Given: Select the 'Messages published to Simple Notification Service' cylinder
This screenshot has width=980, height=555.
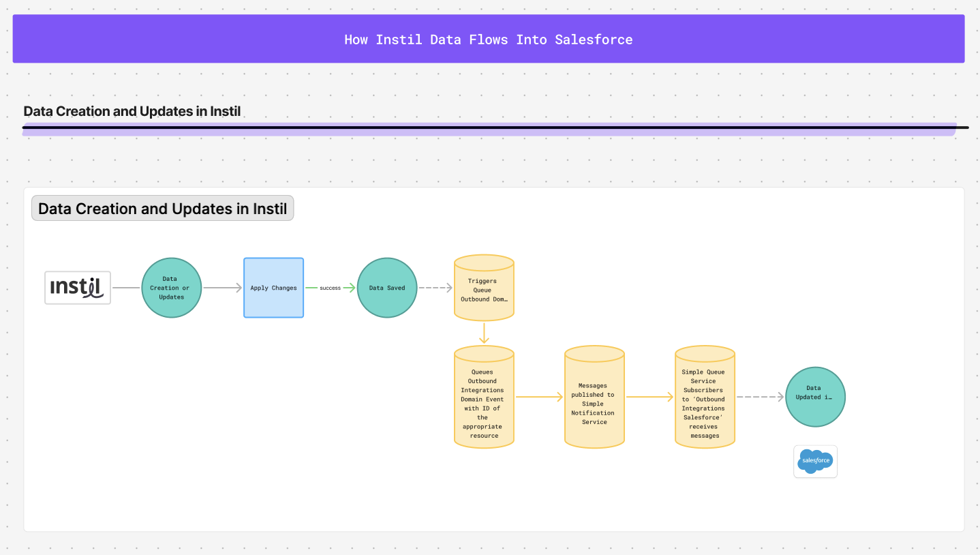Looking at the screenshot, I should coord(594,397).
